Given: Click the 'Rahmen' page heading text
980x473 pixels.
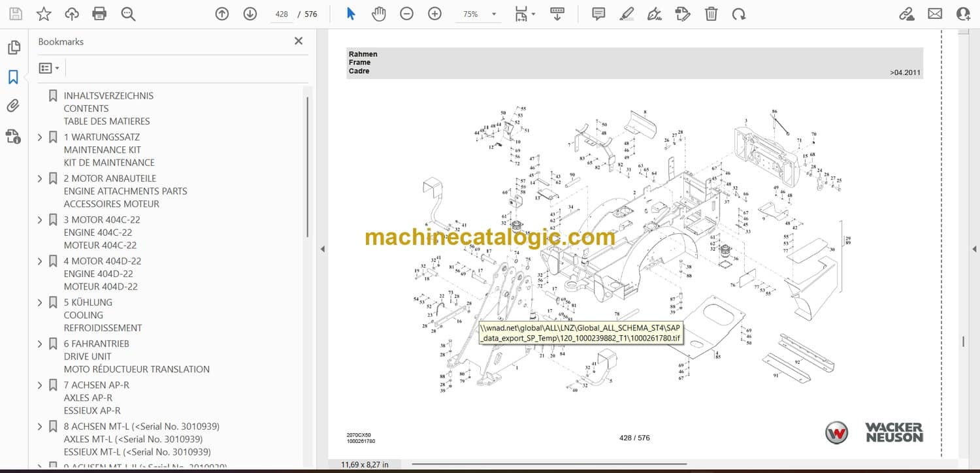Looking at the screenshot, I should coord(363,54).
